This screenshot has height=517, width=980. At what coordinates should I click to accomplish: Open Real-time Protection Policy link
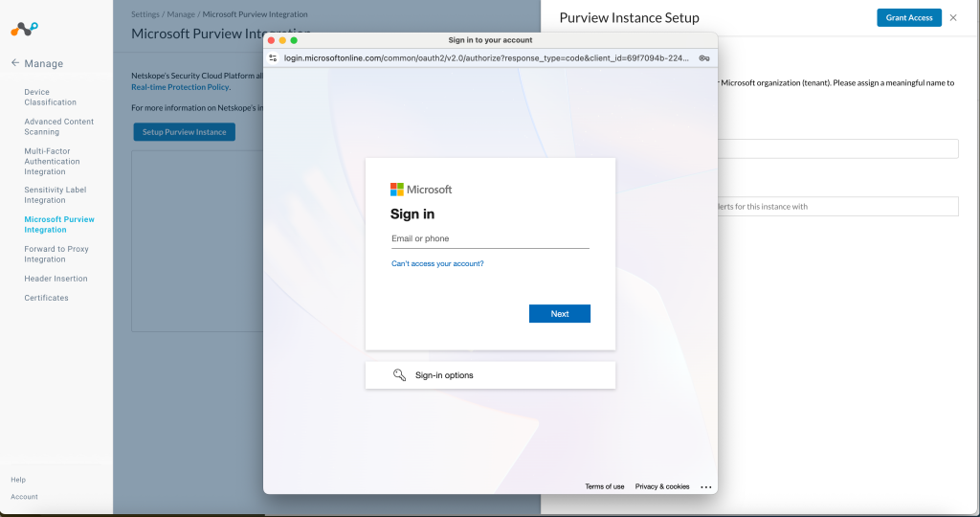point(180,87)
